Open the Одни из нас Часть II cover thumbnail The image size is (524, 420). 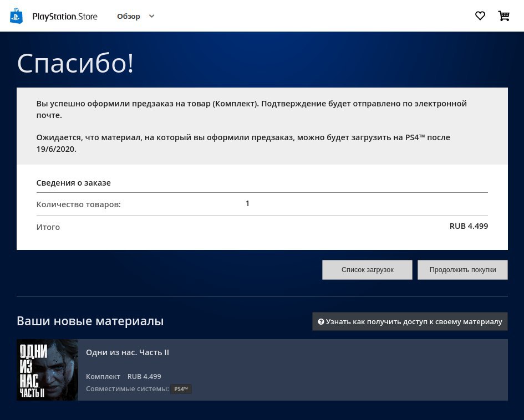tap(48, 370)
